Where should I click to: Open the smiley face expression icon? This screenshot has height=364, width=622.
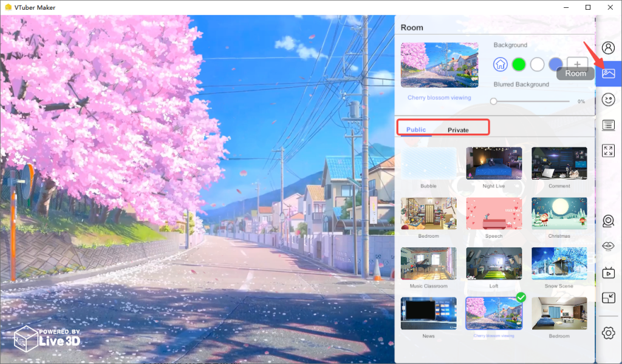click(x=608, y=99)
